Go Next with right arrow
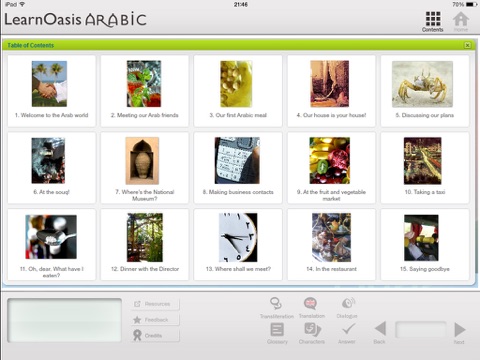480x360 pixels. coord(460,329)
